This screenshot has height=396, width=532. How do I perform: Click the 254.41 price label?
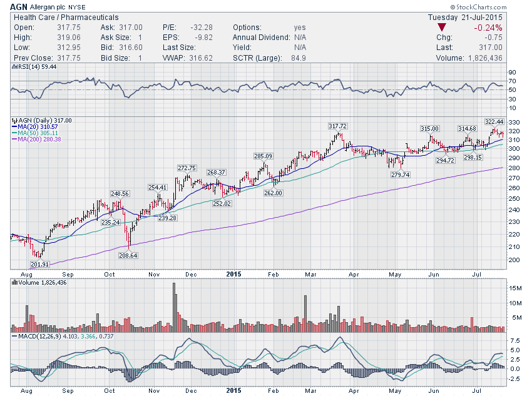(x=158, y=187)
